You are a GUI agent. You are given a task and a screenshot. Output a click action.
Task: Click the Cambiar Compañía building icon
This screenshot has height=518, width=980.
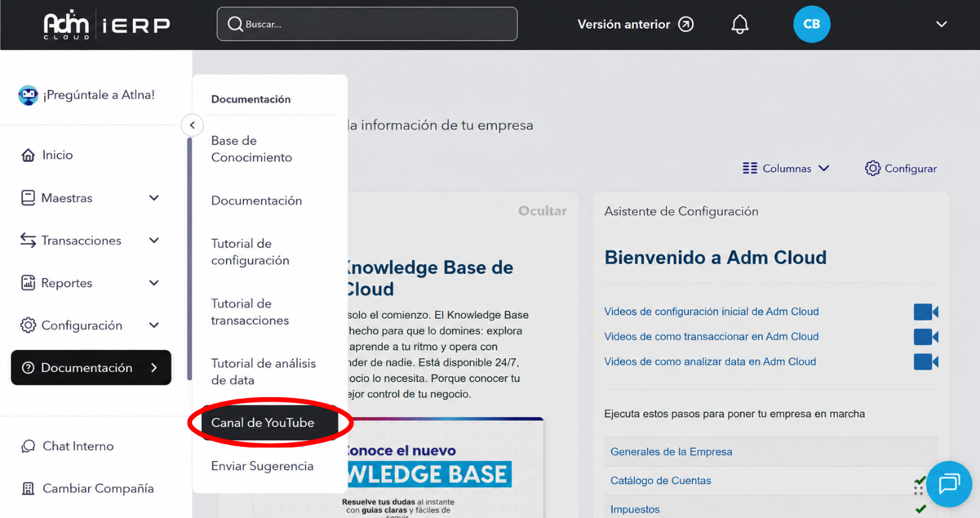[28, 489]
